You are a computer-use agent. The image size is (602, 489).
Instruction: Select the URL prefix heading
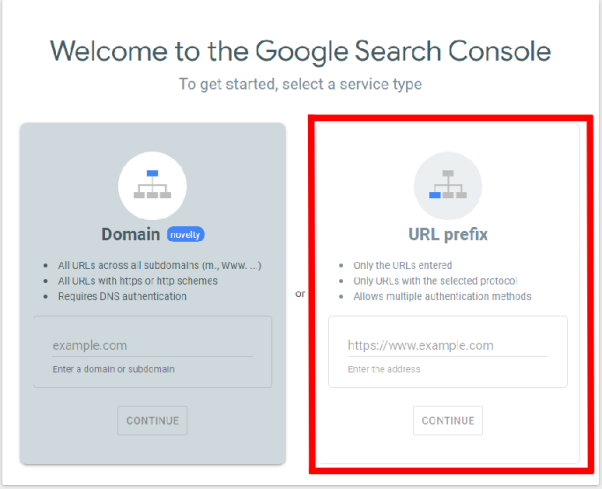coord(448,235)
